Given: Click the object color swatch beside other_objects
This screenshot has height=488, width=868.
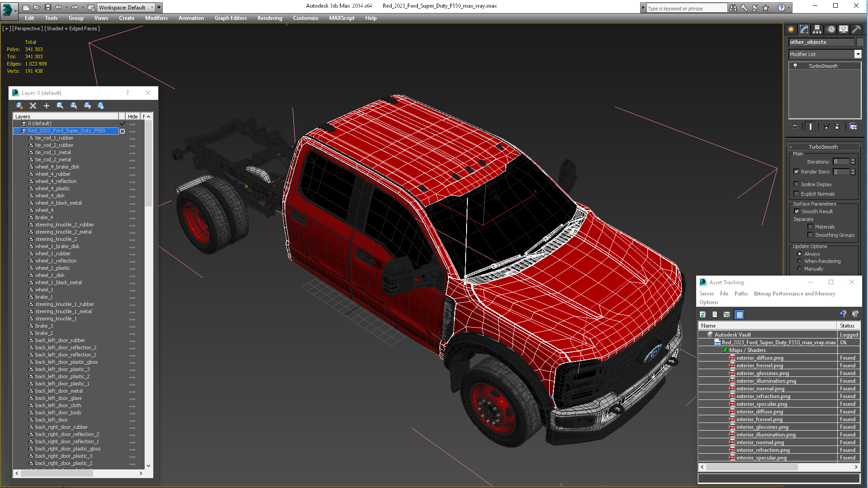Looking at the screenshot, I should 860,42.
